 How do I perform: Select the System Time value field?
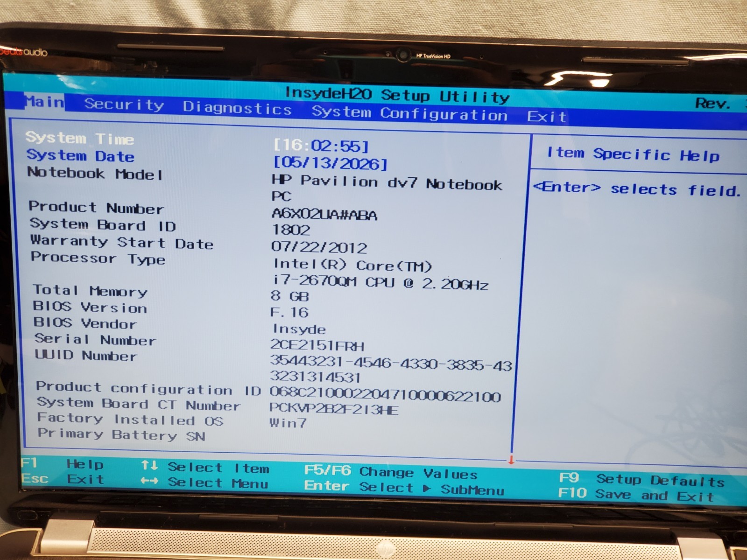(321, 146)
